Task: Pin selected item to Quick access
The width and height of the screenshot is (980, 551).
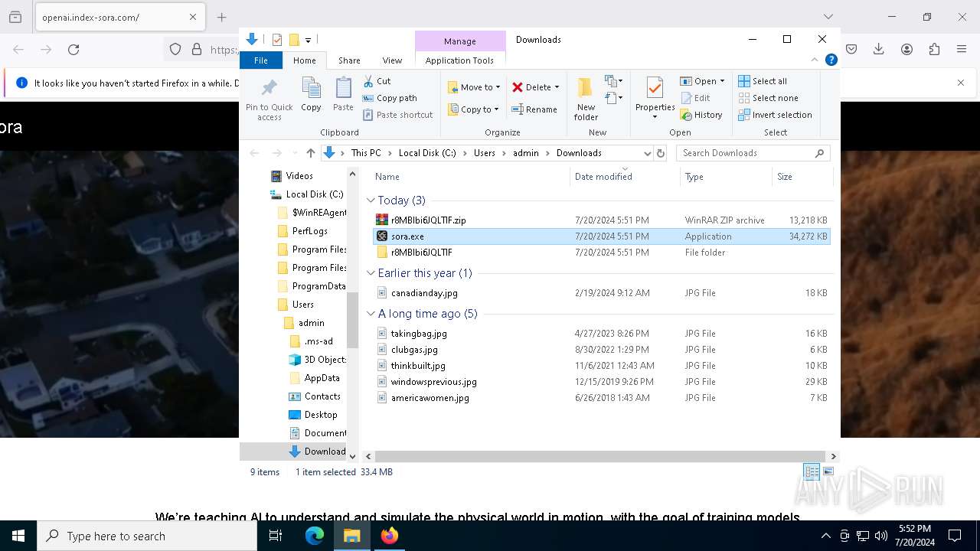Action: pos(269,98)
